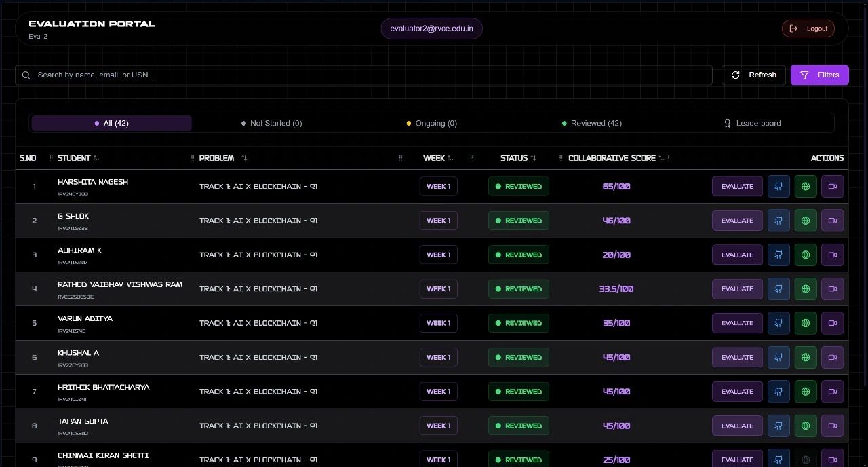Click the Refresh button
Screen dimensions: 868x467
(x=753, y=75)
